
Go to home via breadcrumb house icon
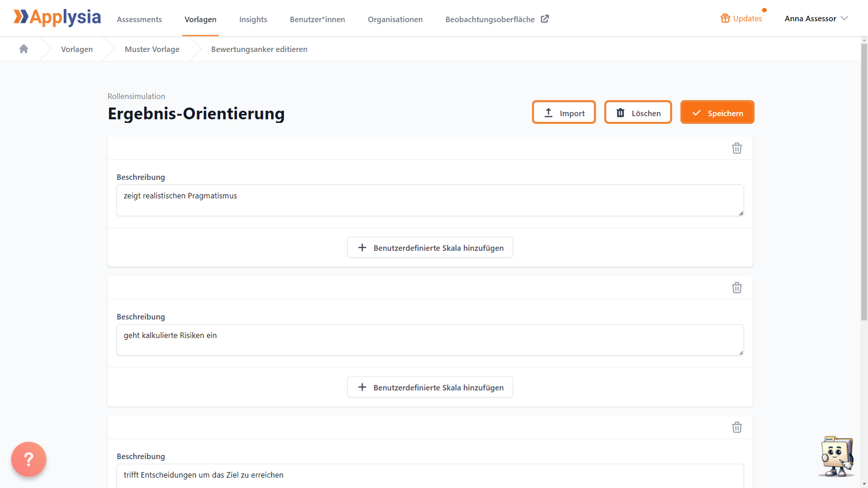click(24, 49)
